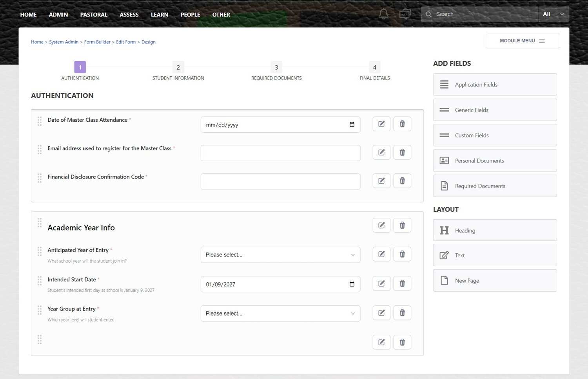Edit the Year Group at Entry field

(x=381, y=313)
